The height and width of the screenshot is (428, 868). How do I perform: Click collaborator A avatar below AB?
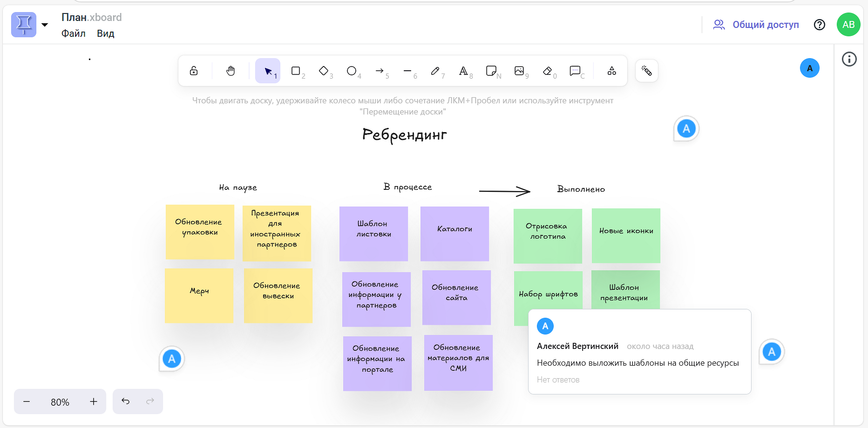tap(810, 68)
